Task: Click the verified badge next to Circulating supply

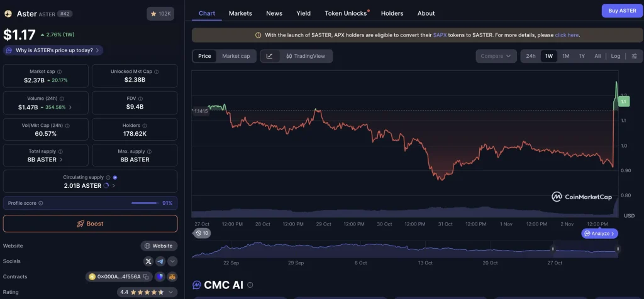Action: pyautogui.click(x=115, y=178)
